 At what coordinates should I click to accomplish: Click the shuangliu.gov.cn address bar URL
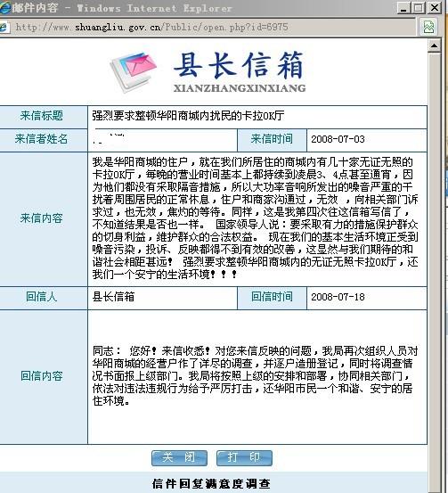tap(151, 27)
